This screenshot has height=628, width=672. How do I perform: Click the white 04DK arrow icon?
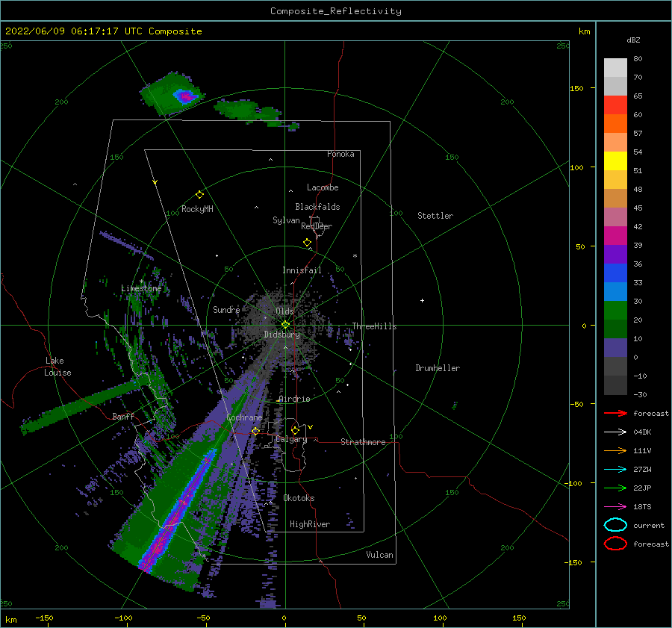[x=615, y=432]
